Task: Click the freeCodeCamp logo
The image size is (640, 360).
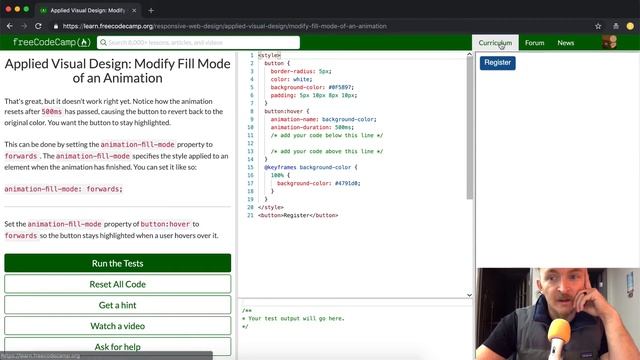Action: click(x=51, y=42)
